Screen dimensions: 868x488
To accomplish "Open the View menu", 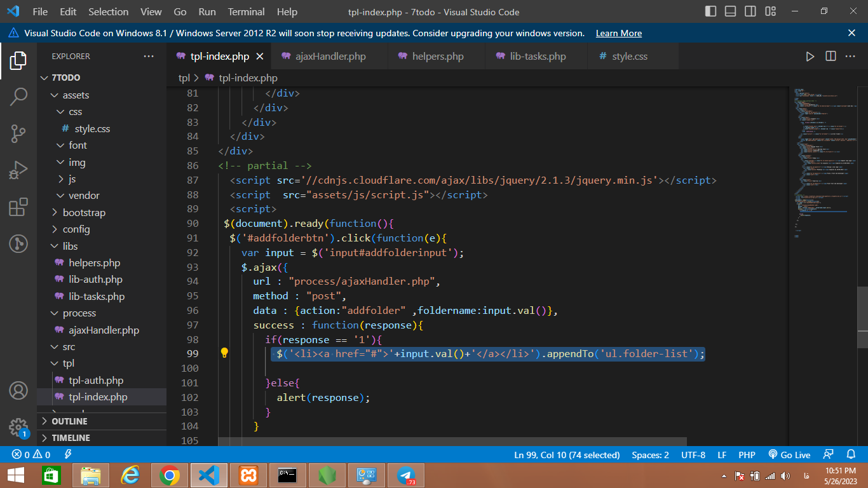I will click(151, 11).
